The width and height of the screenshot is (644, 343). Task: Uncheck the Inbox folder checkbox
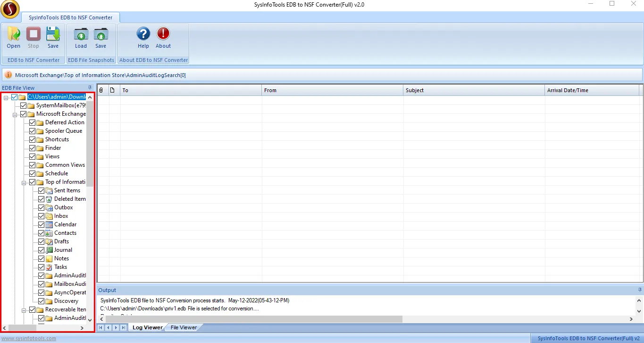pos(42,216)
